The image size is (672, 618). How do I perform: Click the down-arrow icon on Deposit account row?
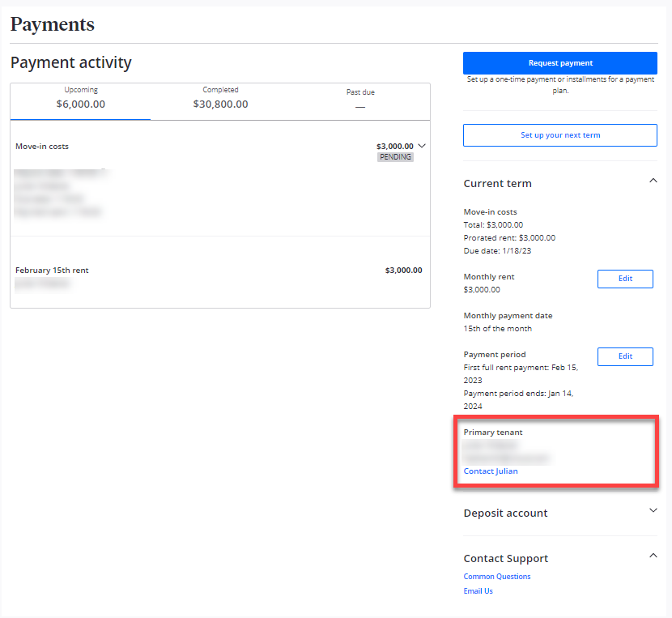click(x=653, y=510)
